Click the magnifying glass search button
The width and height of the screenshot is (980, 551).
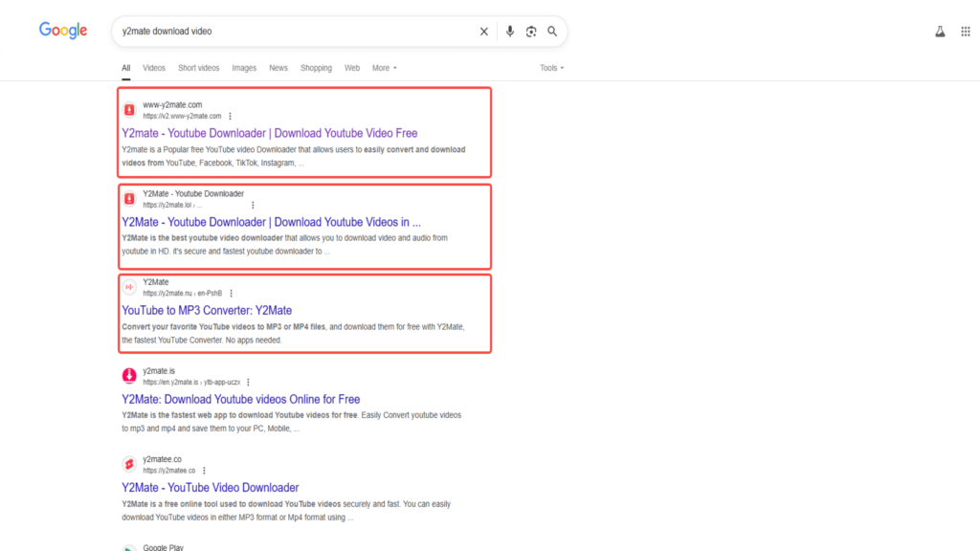click(x=552, y=32)
